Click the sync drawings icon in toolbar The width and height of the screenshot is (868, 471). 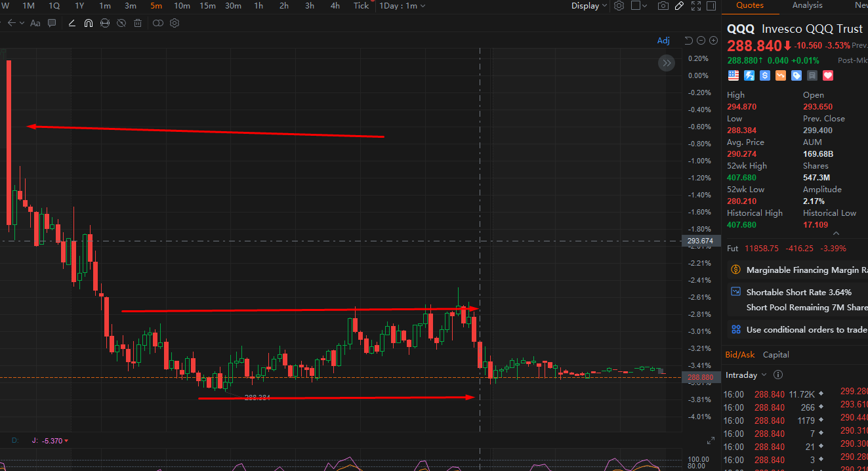point(105,23)
